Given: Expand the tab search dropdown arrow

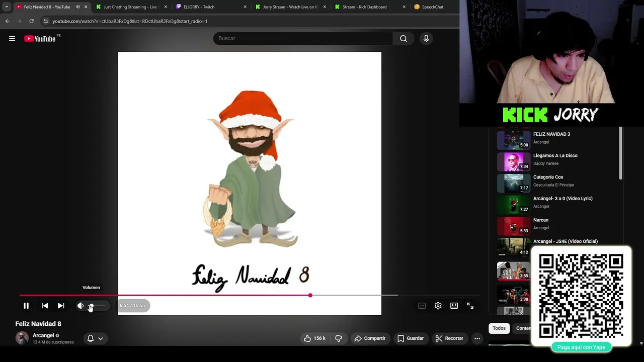Looking at the screenshot, I should click(7, 7).
